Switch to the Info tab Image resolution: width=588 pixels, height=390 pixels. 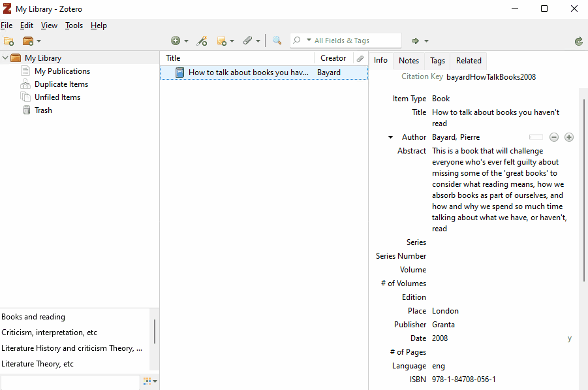(x=380, y=61)
